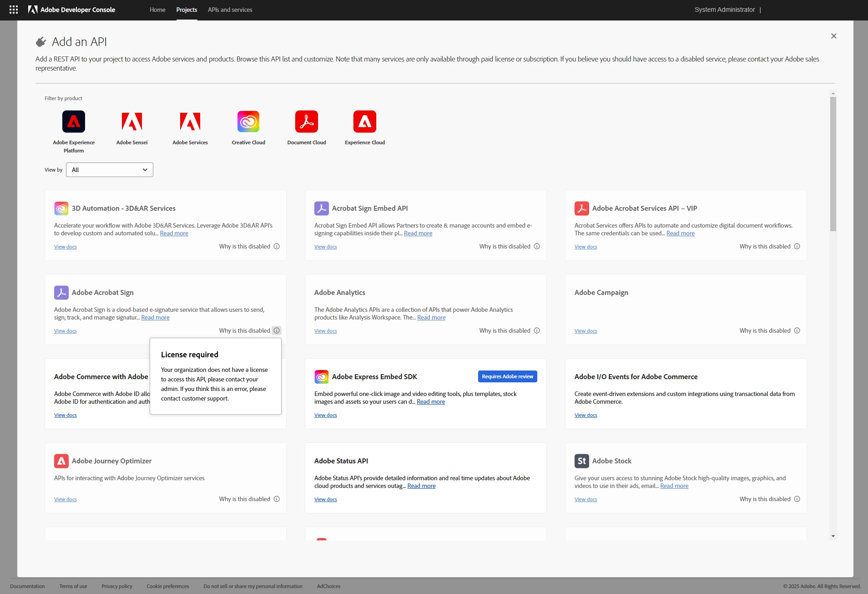Click Do not sell or share my personal information
The image size is (868, 594).
pos(253,586)
